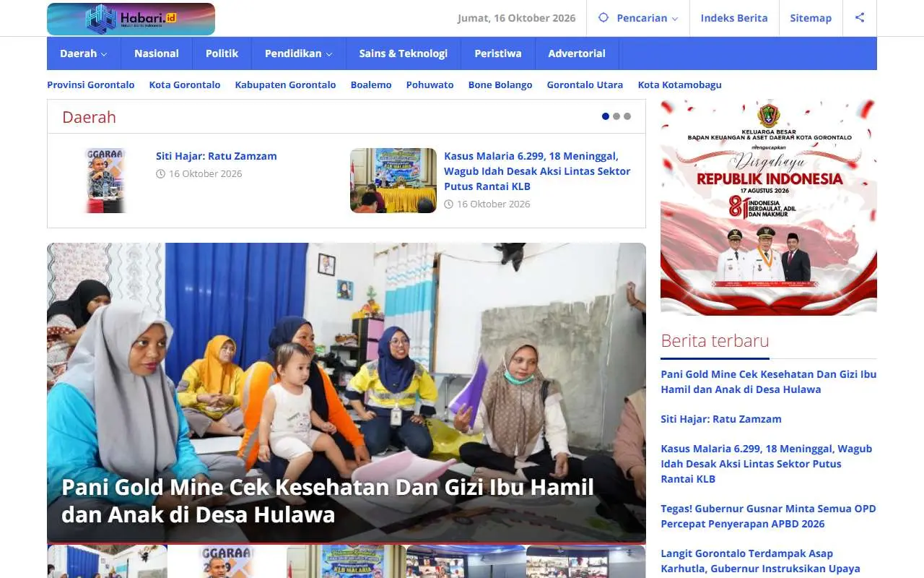Screen dimensions: 924x578
Task: Open the Advertorial menu item
Action: [x=577, y=53]
